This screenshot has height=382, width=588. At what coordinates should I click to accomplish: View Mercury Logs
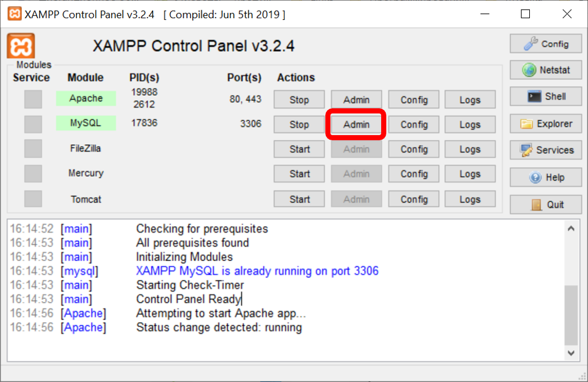point(470,174)
